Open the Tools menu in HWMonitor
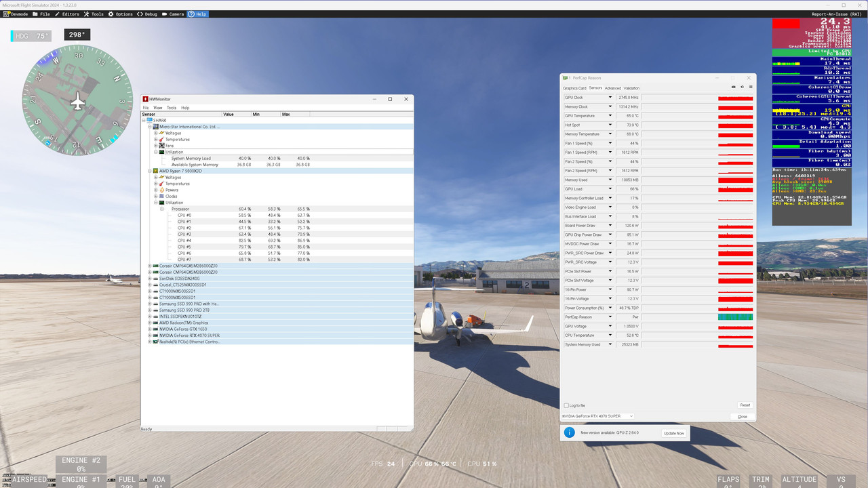Viewport: 868px width, 488px height. pos(172,108)
